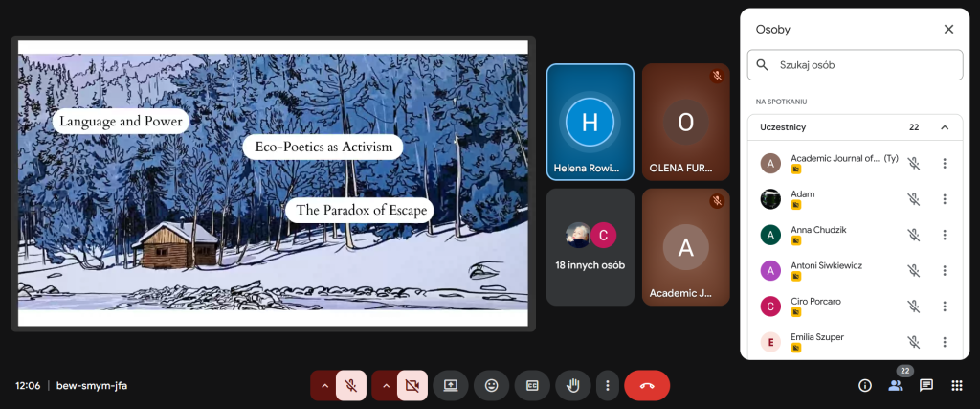Viewport: 980px width, 409px height.
Task: Turn on the camera in the bottom bar
Action: coord(412,385)
